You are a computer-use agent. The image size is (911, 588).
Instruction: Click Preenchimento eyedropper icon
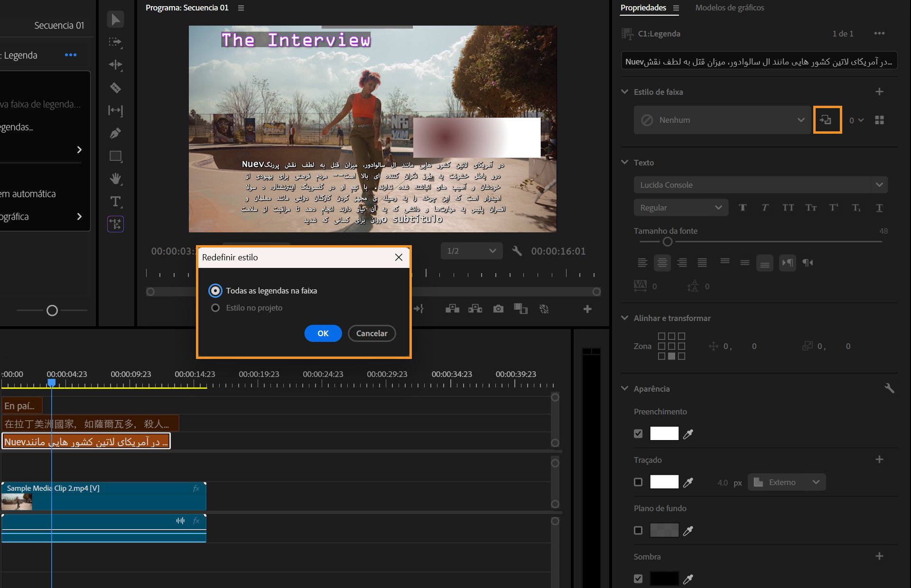(688, 434)
